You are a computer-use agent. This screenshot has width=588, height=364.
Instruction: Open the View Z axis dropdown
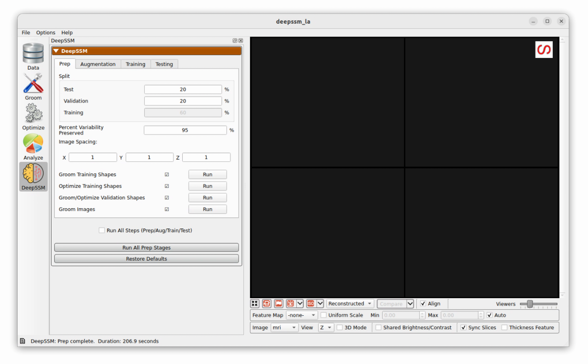(326, 328)
